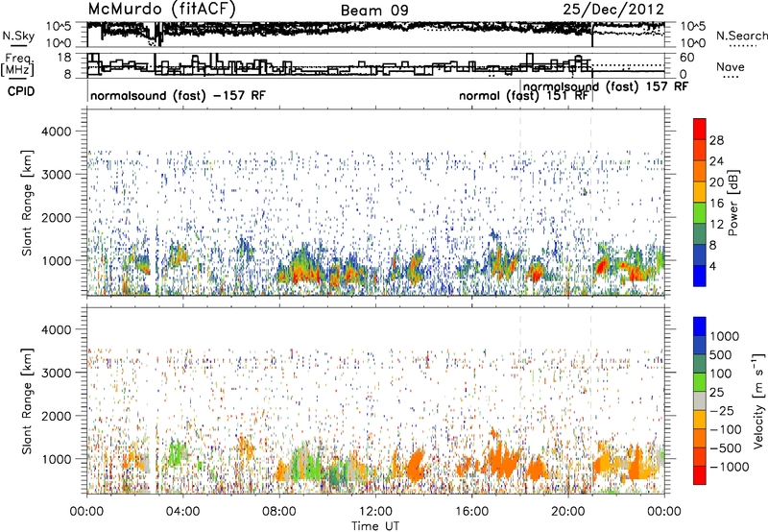
Task: Click the red high-power echo after 21:00
Action: pos(601,267)
